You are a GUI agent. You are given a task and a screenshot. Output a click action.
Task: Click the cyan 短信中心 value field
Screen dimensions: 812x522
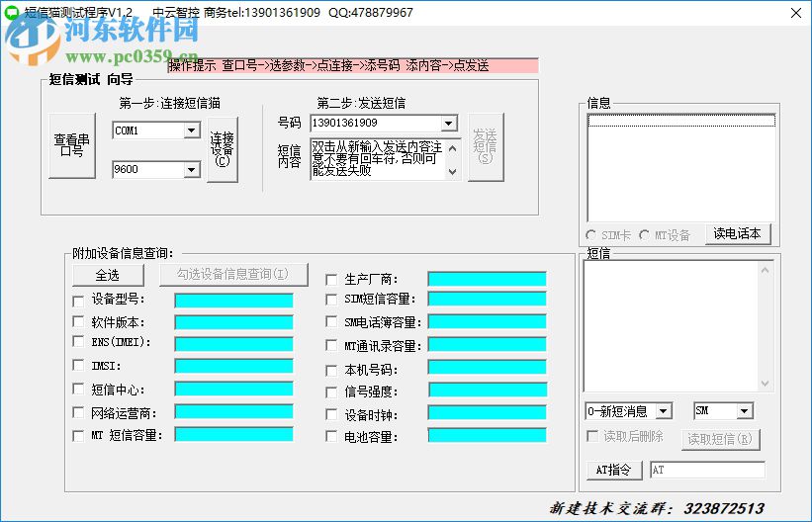[234, 389]
